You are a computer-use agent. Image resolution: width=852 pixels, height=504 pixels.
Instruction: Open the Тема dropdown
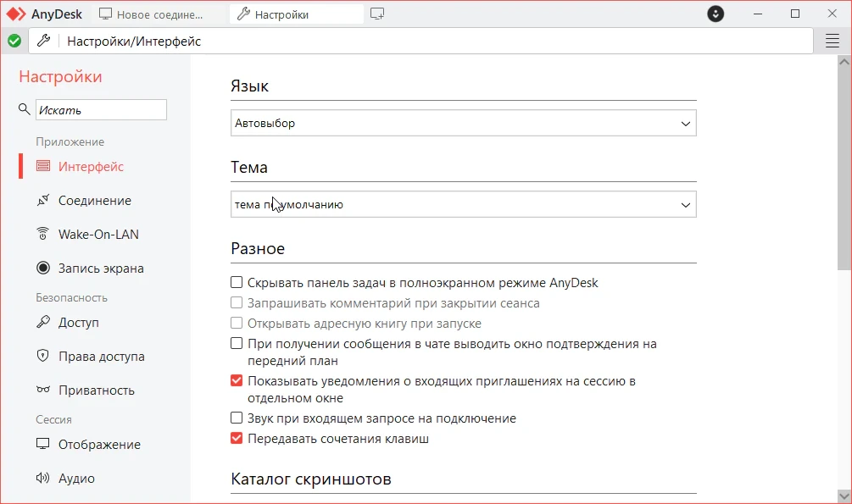point(464,204)
